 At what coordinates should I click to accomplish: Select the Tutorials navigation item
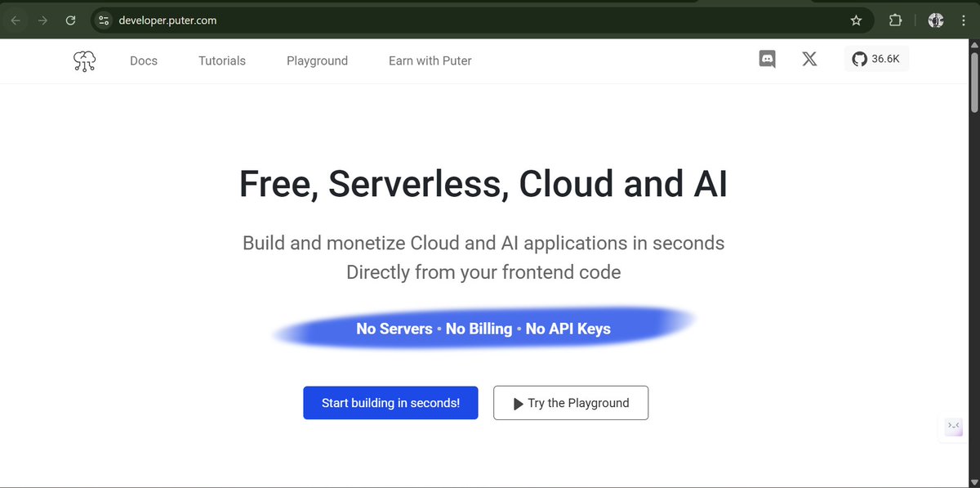click(x=221, y=60)
